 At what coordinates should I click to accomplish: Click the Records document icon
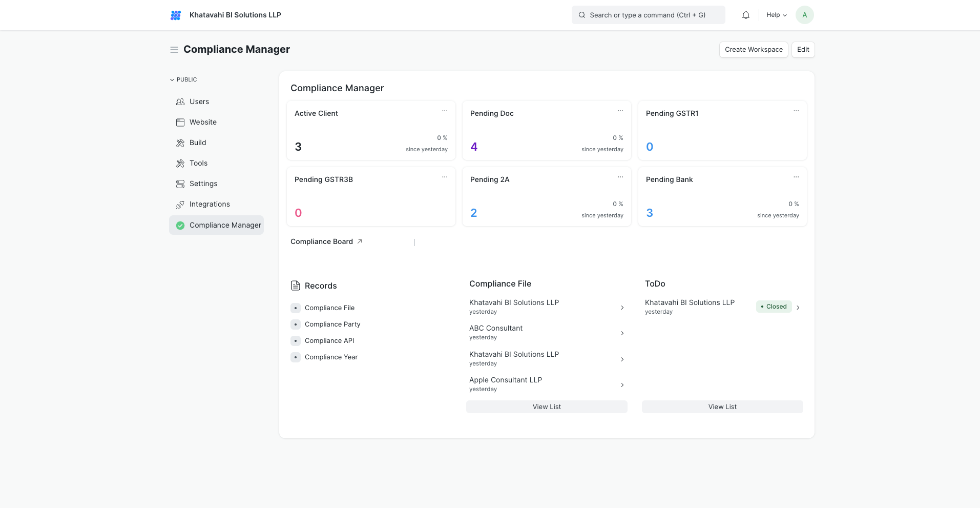point(296,286)
